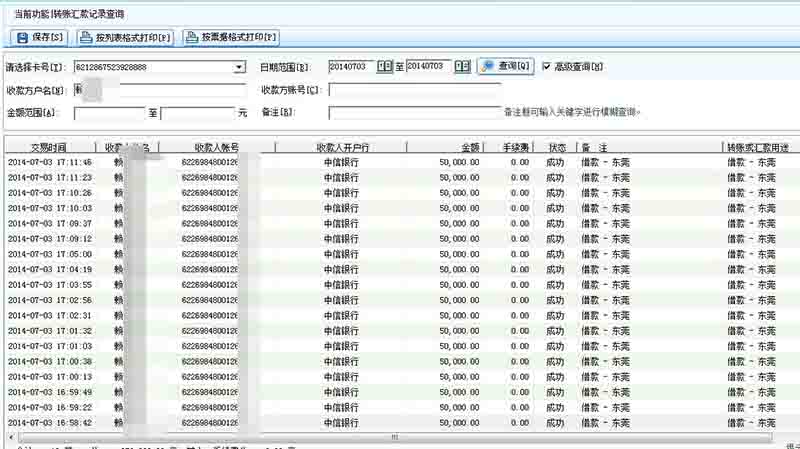Screen dimensions: 800x449
Task: Click the 收款方账号 input field
Action: pyautogui.click(x=414, y=90)
